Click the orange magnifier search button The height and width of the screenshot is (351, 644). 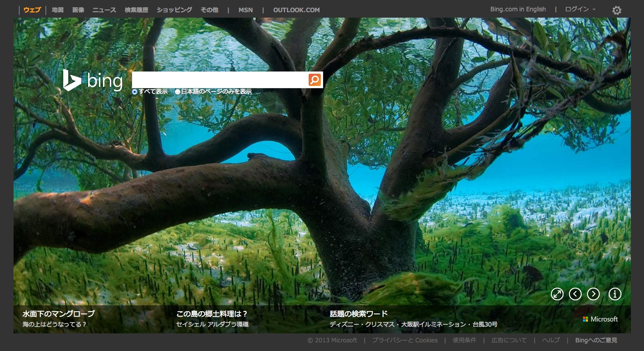315,80
